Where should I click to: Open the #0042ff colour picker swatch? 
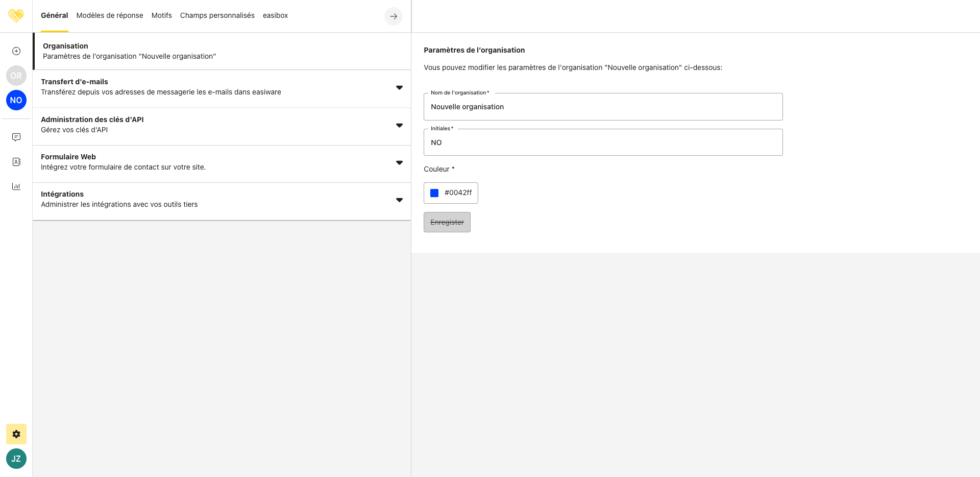pos(435,193)
